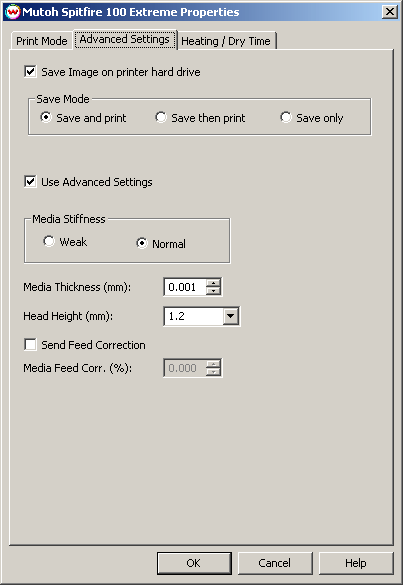Confirm settings with the OK button

(x=194, y=563)
